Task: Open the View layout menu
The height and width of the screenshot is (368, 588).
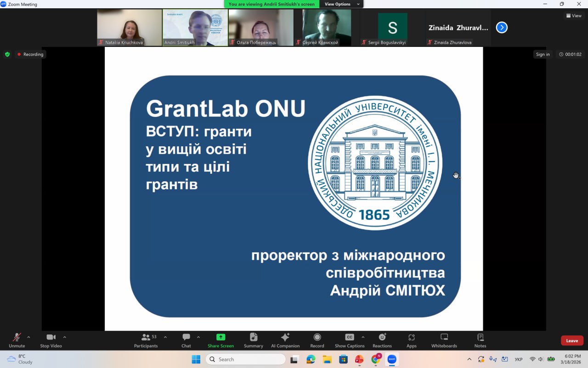Action: coord(574,16)
